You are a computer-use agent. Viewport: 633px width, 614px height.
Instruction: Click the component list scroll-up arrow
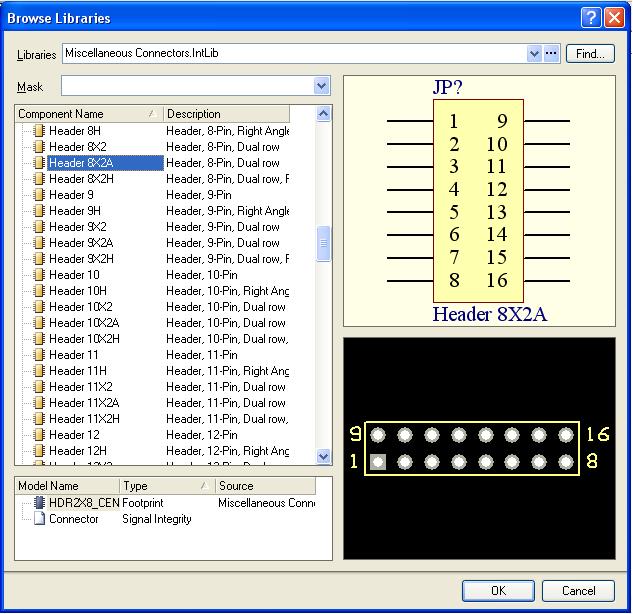pos(323,113)
